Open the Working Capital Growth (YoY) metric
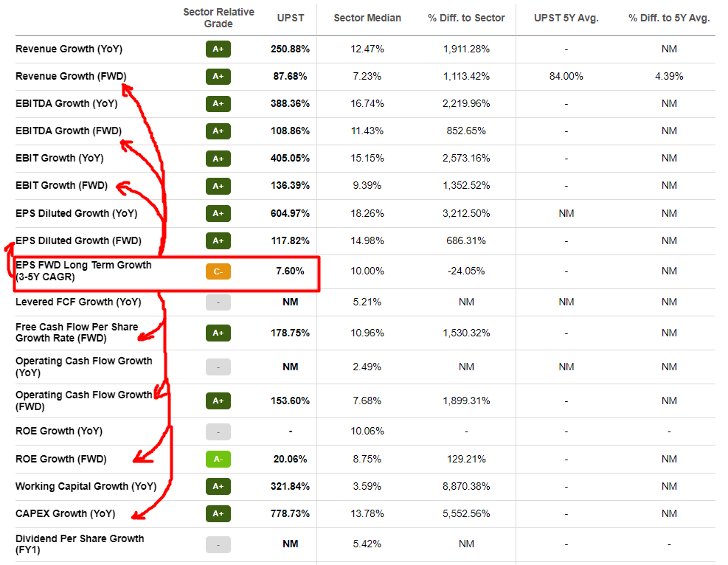Image resolution: width=728 pixels, height=565 pixels. pos(86,487)
